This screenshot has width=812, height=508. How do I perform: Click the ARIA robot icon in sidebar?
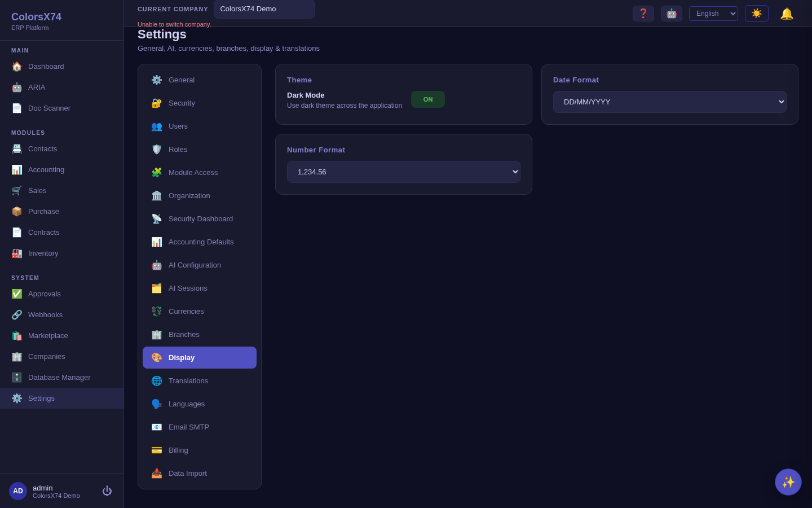pyautogui.click(x=17, y=87)
